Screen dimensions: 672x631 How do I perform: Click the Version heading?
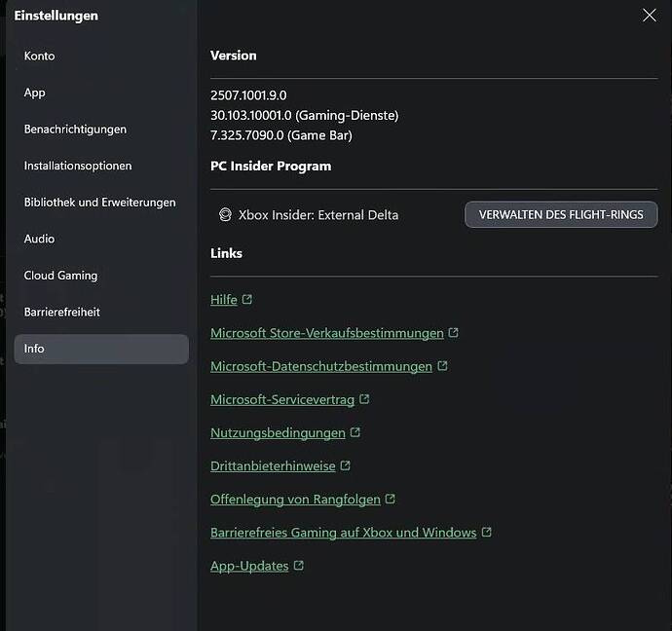[234, 56]
